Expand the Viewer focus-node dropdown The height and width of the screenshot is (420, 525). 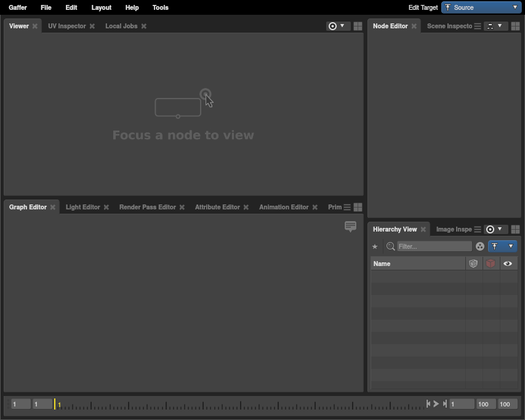(337, 26)
